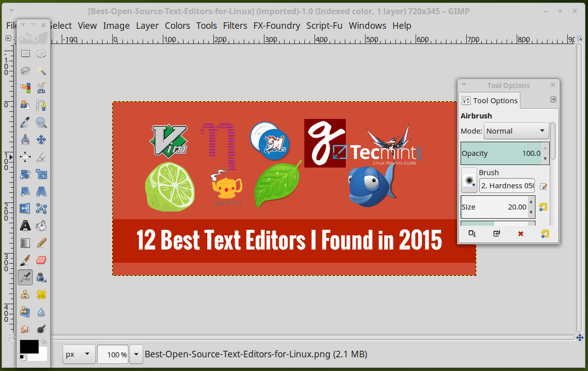Image resolution: width=588 pixels, height=371 pixels.
Task: Select the Paintbrush tool
Action: [25, 260]
